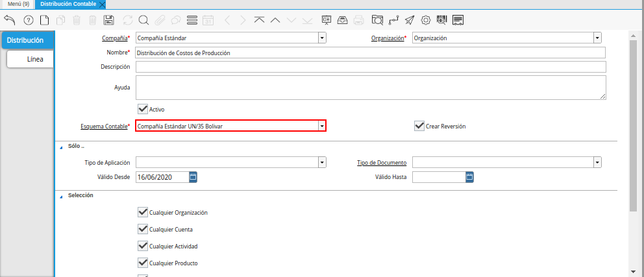The image size is (644, 277).
Task: Open Zoom Across folder-magnifier icon
Action: coord(377,19)
